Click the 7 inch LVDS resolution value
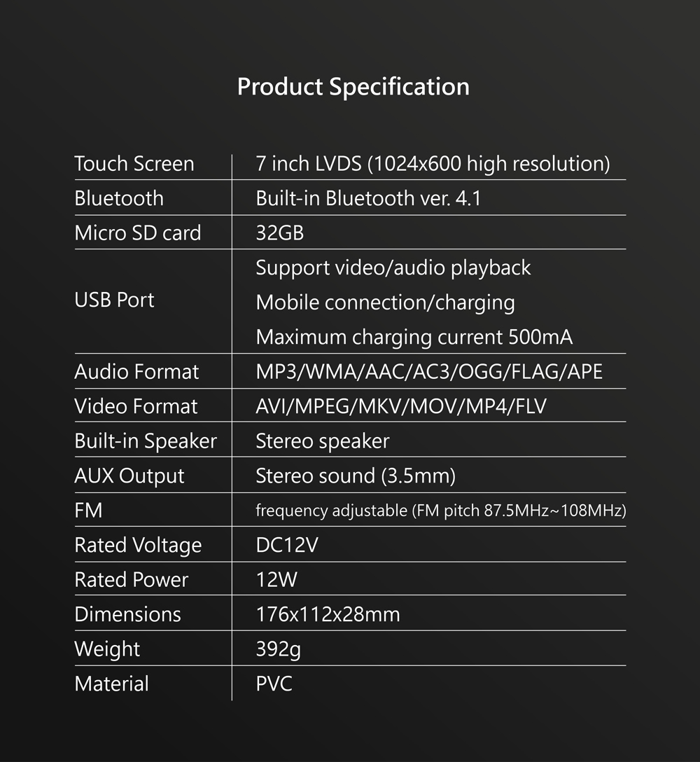 (x=433, y=165)
